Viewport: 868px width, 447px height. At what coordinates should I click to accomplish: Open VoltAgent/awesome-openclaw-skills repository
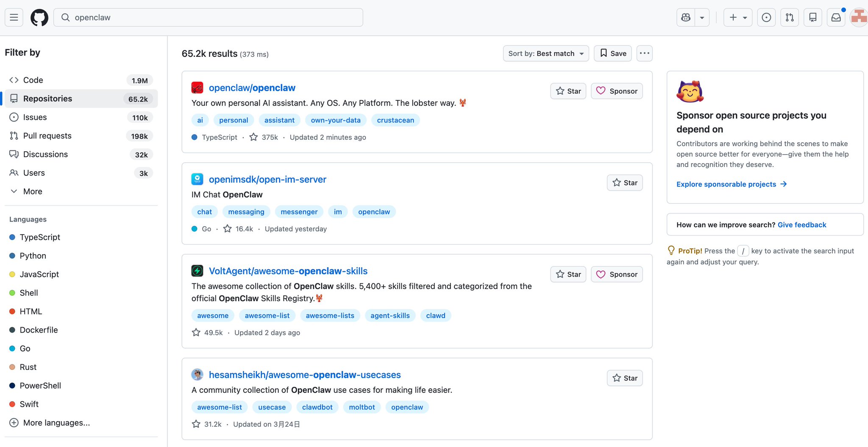288,271
